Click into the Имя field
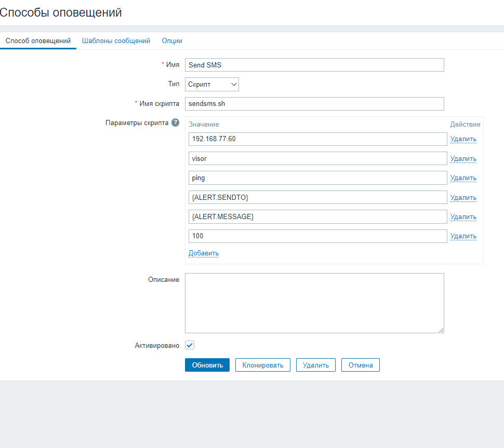Screen dimensions: 504x448 (x=314, y=65)
